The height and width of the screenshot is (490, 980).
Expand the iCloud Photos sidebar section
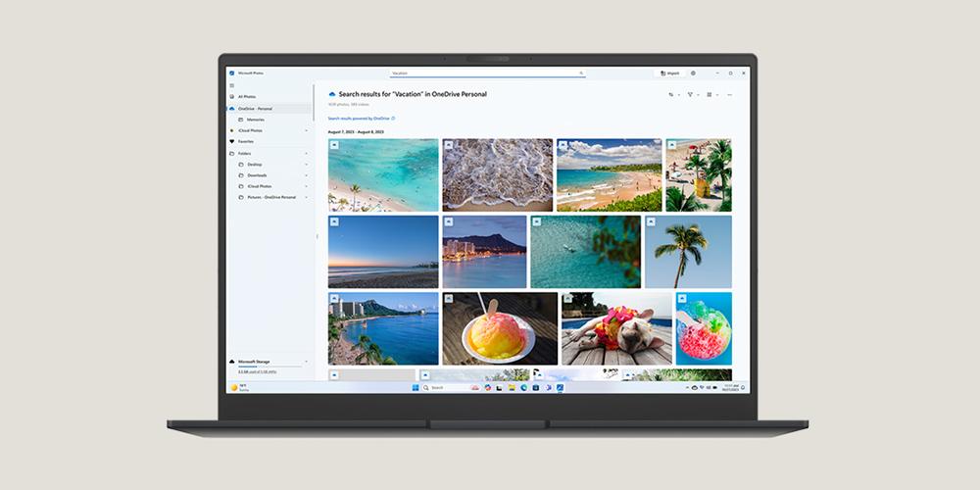coord(306,130)
